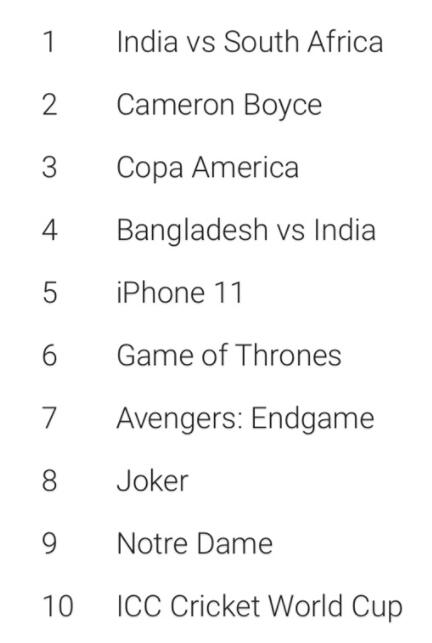Select Game of Thrones entry
This screenshot has width=432, height=643.
pos(229,355)
